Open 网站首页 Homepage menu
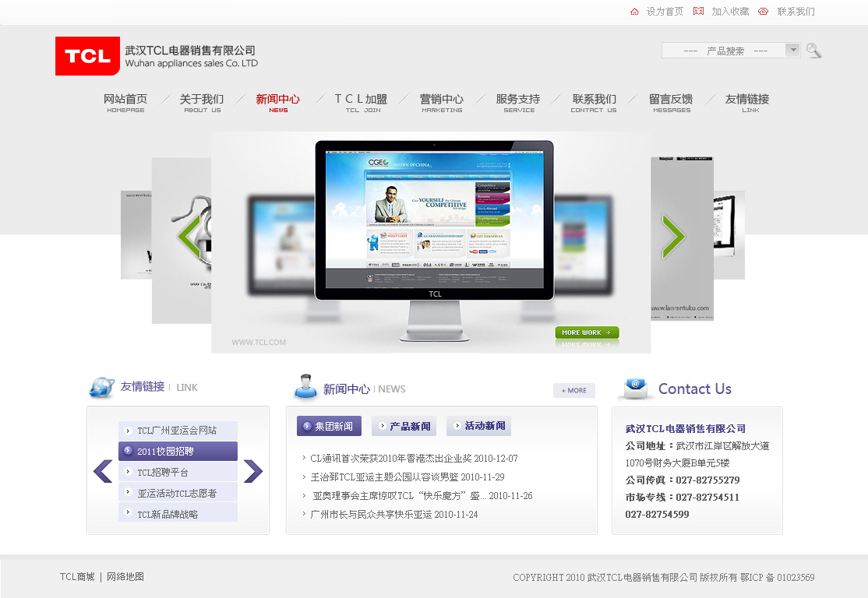Image resolution: width=868 pixels, height=598 pixels. 125,103
